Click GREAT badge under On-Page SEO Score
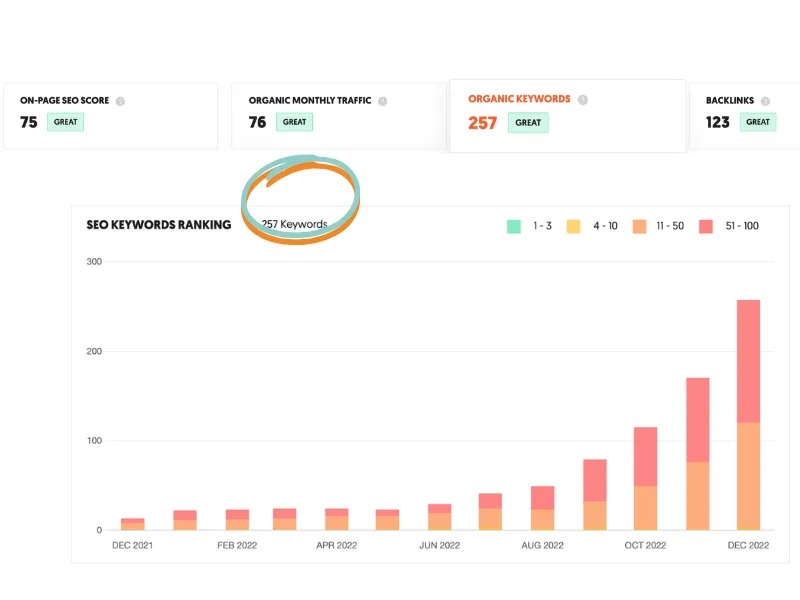 65,122
